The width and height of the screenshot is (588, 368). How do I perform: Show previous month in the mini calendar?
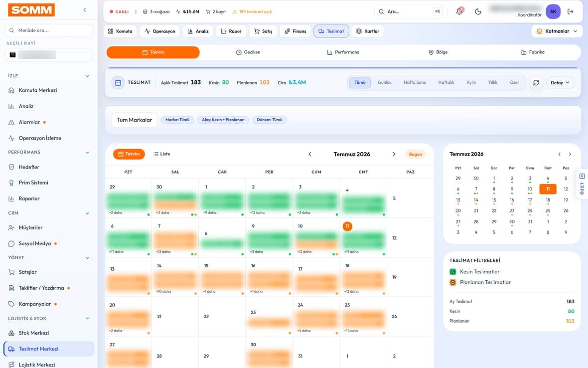coord(560,154)
